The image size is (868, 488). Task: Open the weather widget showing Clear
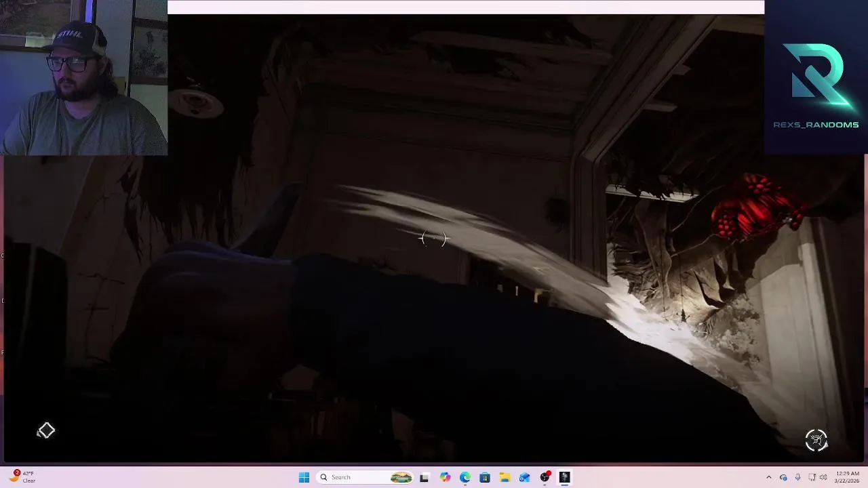click(22, 477)
